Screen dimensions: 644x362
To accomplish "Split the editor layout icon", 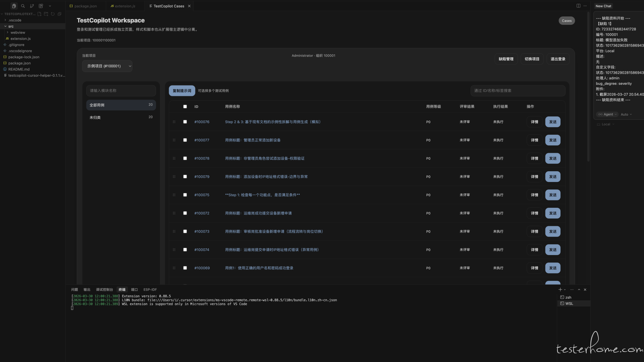I will pos(578,6).
